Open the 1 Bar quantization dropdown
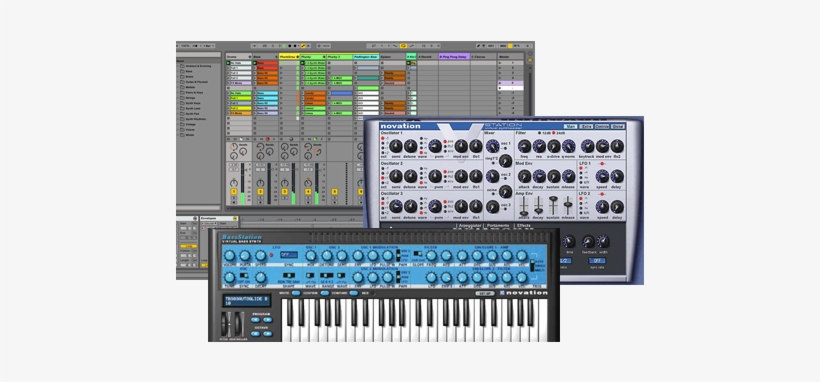Image resolution: width=820 pixels, height=382 pixels. [209, 46]
